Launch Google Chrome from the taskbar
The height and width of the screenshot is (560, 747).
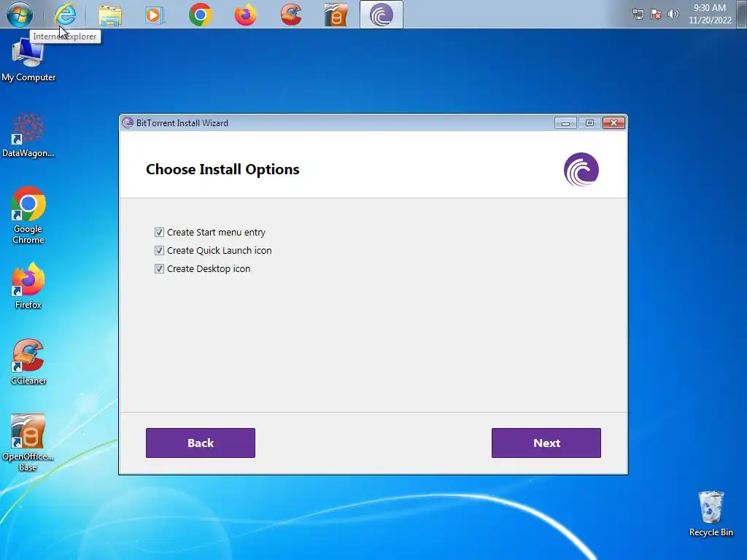point(200,15)
